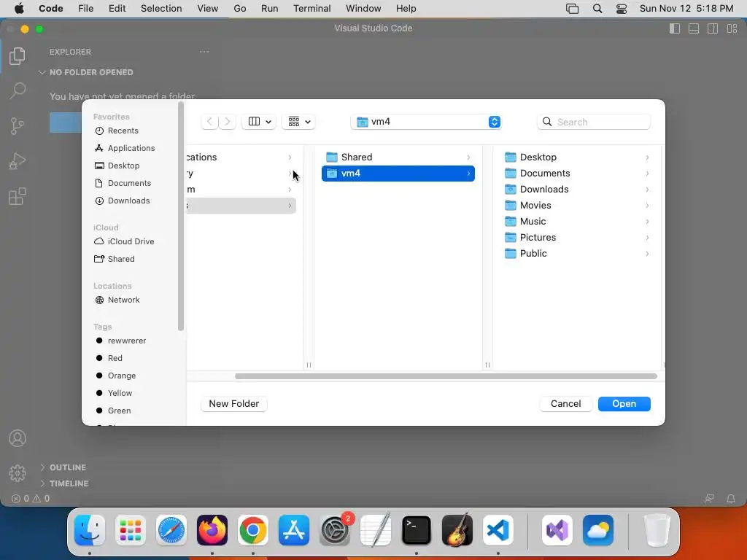
Task: Toggle primary sidebar layout icon
Action: tap(675, 28)
